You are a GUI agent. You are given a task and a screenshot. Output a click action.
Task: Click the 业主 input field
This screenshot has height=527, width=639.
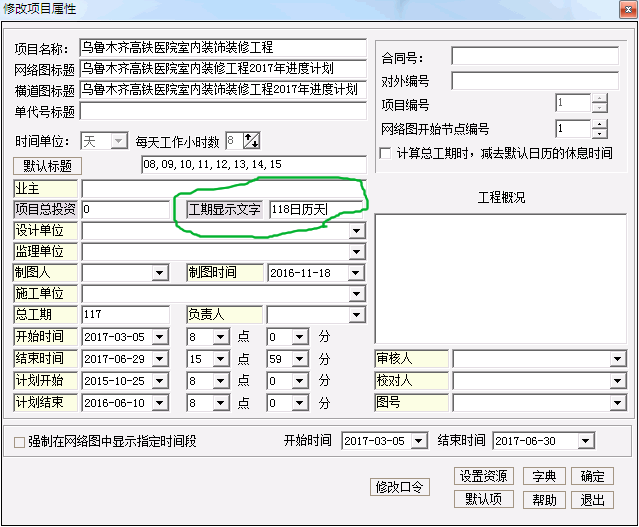[224, 189]
